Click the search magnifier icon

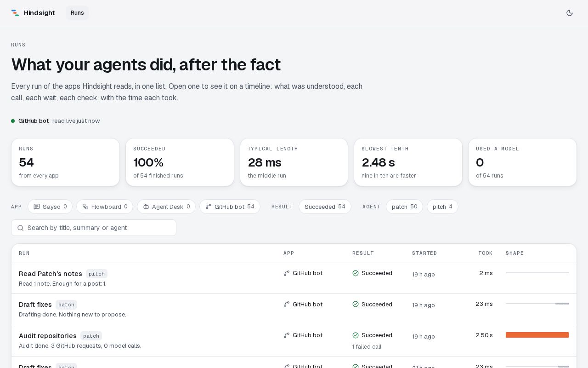tap(20, 228)
